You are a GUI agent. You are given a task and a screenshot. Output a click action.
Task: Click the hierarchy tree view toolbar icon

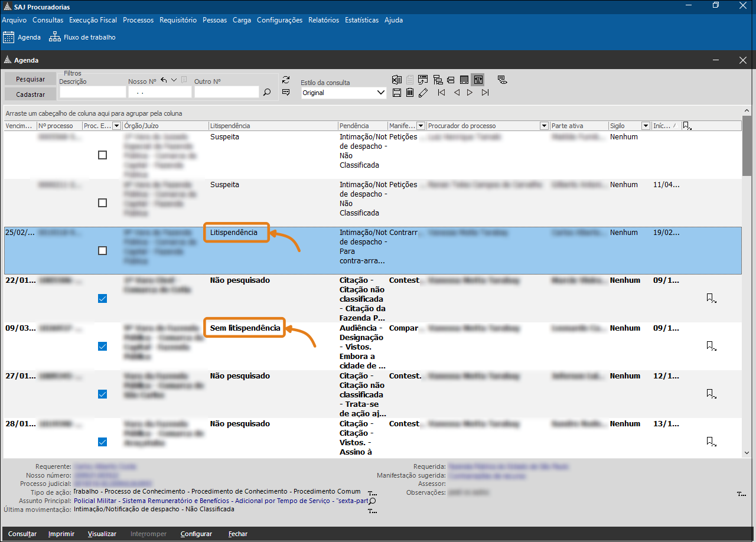pyautogui.click(x=438, y=80)
